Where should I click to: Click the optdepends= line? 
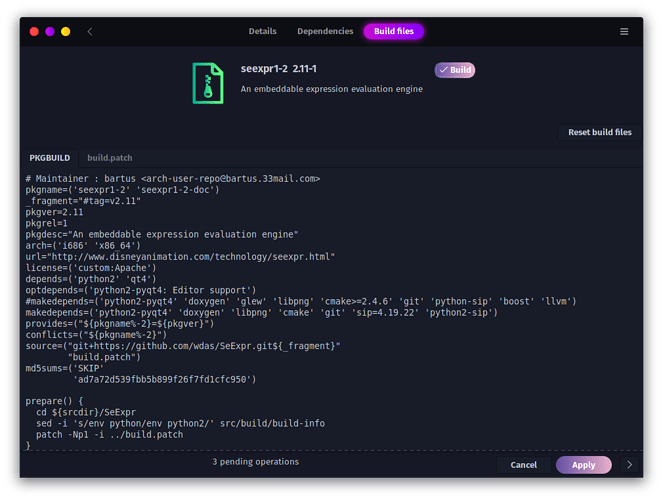coord(141,290)
